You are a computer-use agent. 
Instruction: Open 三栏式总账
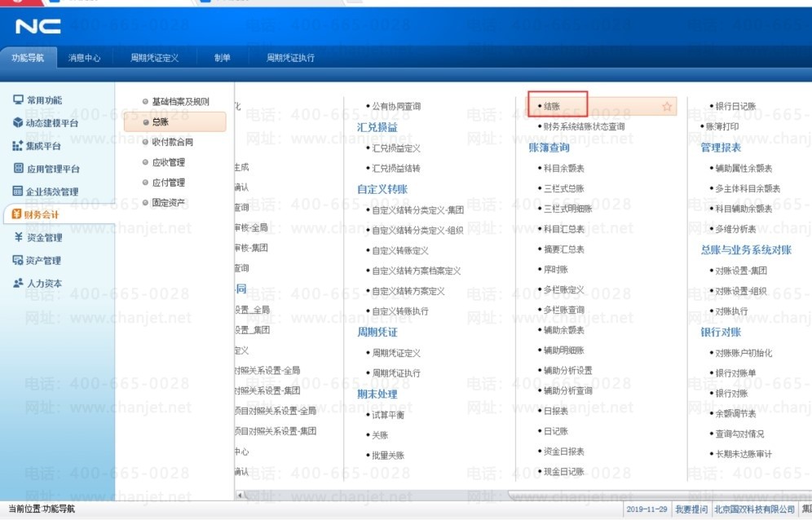click(564, 188)
